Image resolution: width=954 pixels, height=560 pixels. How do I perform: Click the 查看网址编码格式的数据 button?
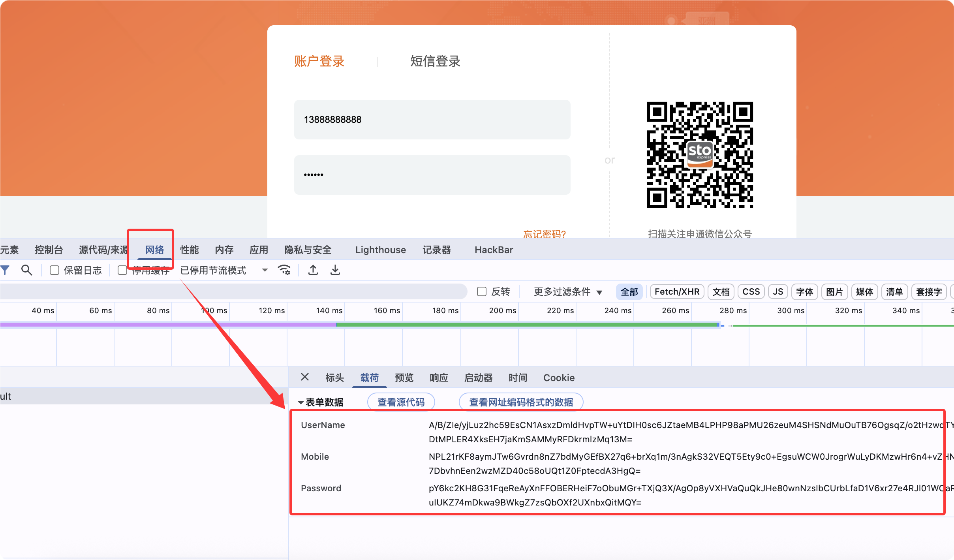(520, 402)
